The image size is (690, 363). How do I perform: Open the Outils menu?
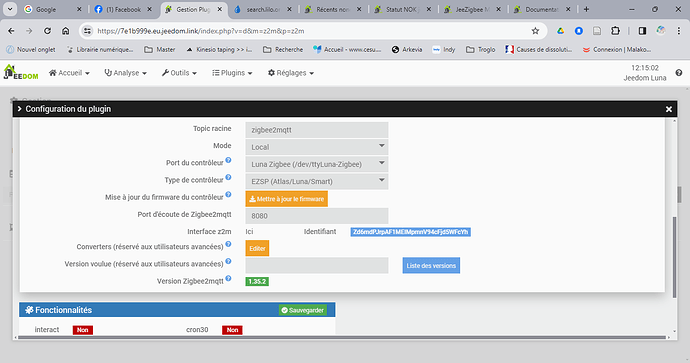pos(179,73)
